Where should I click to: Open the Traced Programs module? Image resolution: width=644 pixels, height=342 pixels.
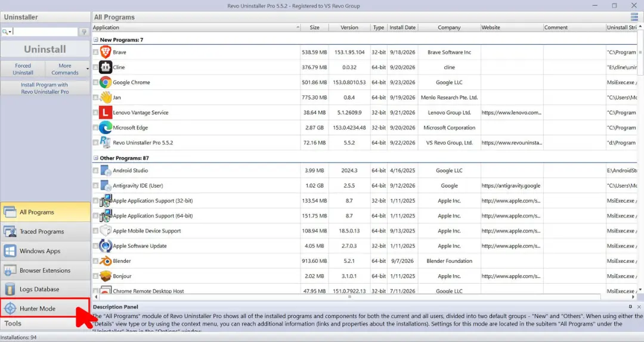click(x=45, y=232)
